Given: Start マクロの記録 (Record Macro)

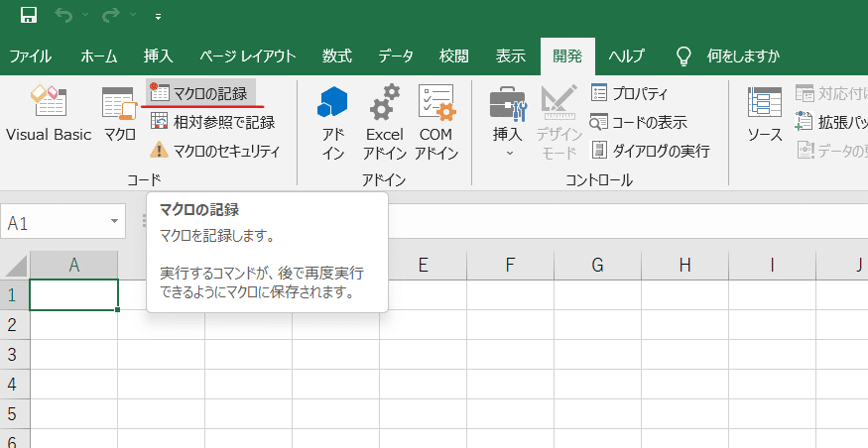Looking at the screenshot, I should coord(200,93).
